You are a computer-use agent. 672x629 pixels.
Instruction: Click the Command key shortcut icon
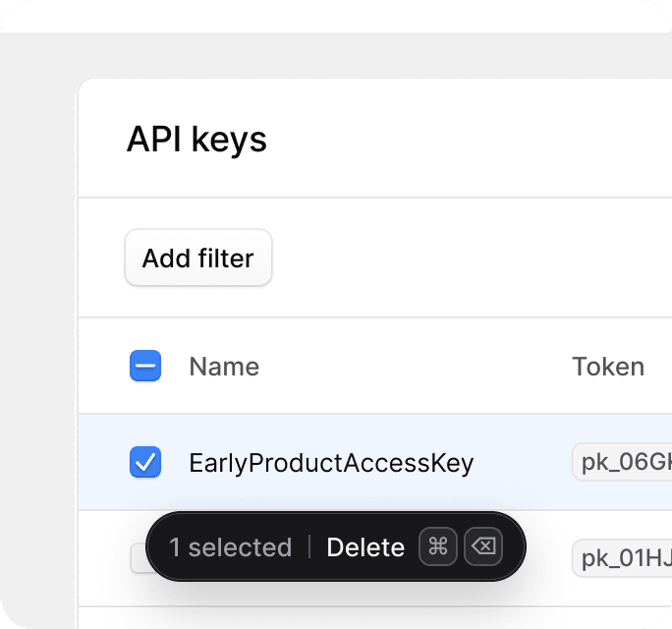(x=438, y=546)
